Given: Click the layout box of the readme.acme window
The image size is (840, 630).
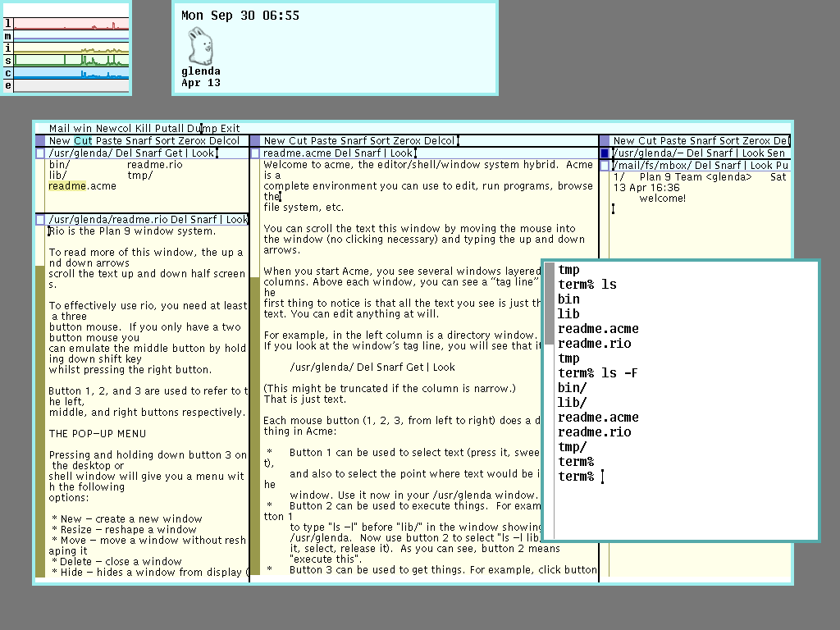Looking at the screenshot, I should pos(256,153).
